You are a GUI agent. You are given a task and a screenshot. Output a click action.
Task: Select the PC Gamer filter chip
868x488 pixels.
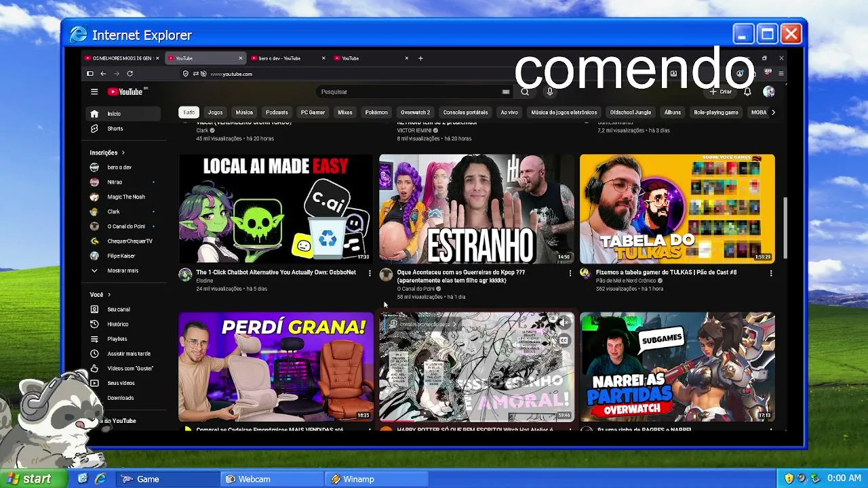(x=313, y=113)
